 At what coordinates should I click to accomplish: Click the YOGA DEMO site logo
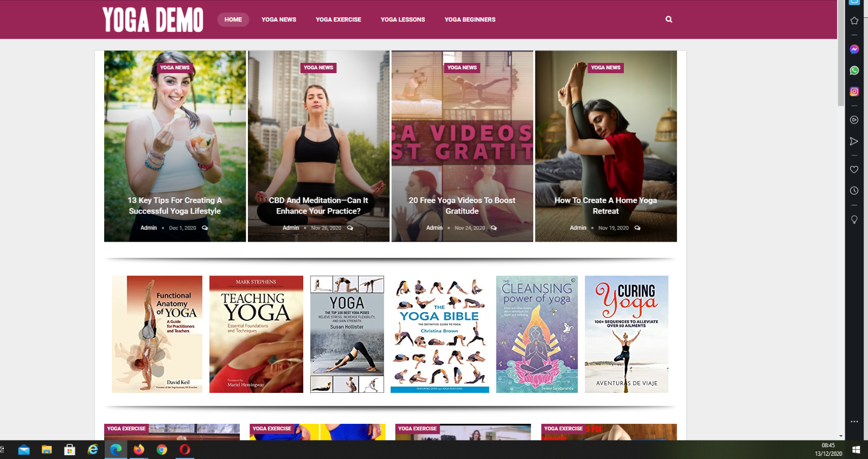pyautogui.click(x=153, y=20)
